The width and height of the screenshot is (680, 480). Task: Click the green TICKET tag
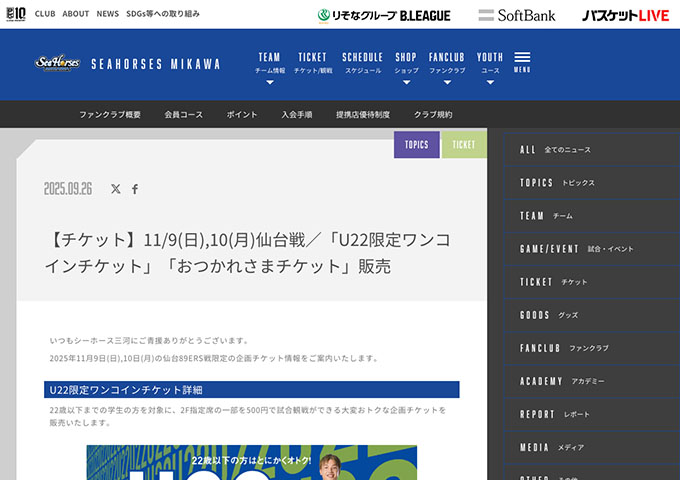464,144
